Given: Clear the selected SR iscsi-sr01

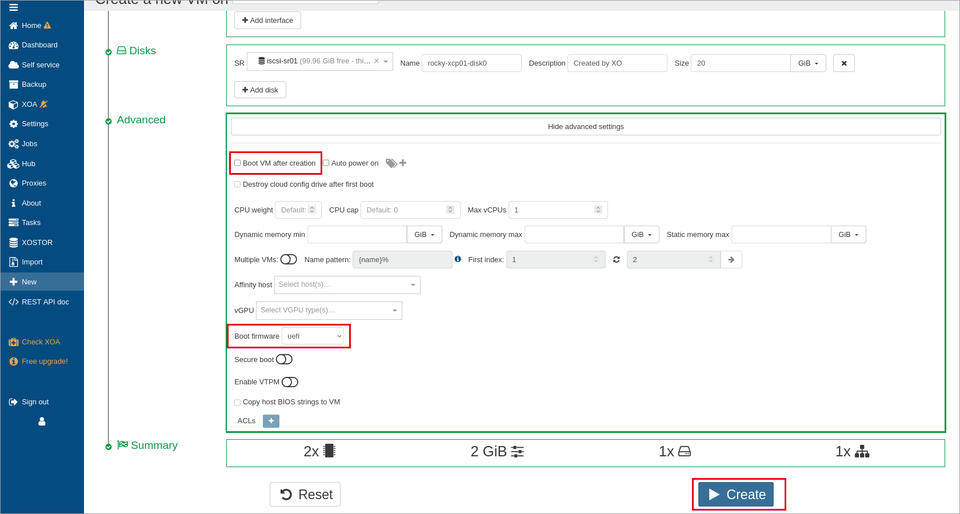Looking at the screenshot, I should point(377,61).
